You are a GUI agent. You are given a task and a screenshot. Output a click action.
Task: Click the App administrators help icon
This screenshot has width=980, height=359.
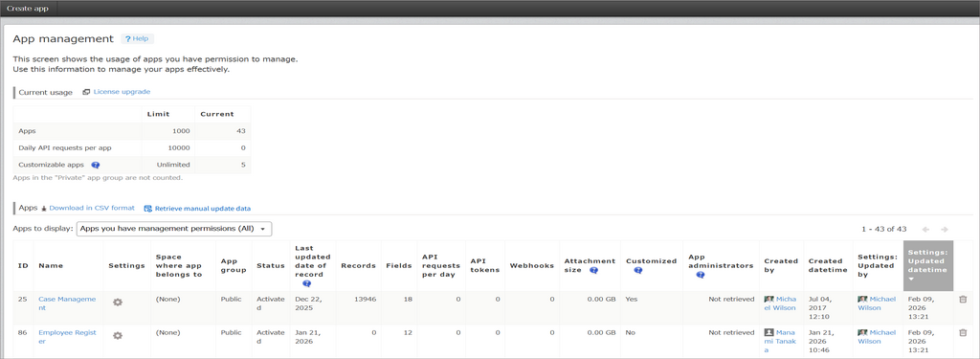click(x=701, y=275)
